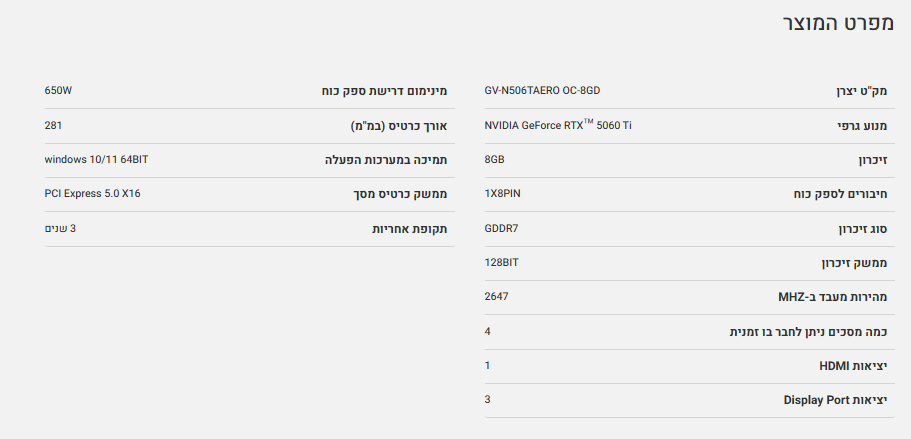Viewport: 911px width, 439px height.
Task: Click the NVIDIA GeForce RTX 5060 Ti value
Action: pyautogui.click(x=558, y=125)
